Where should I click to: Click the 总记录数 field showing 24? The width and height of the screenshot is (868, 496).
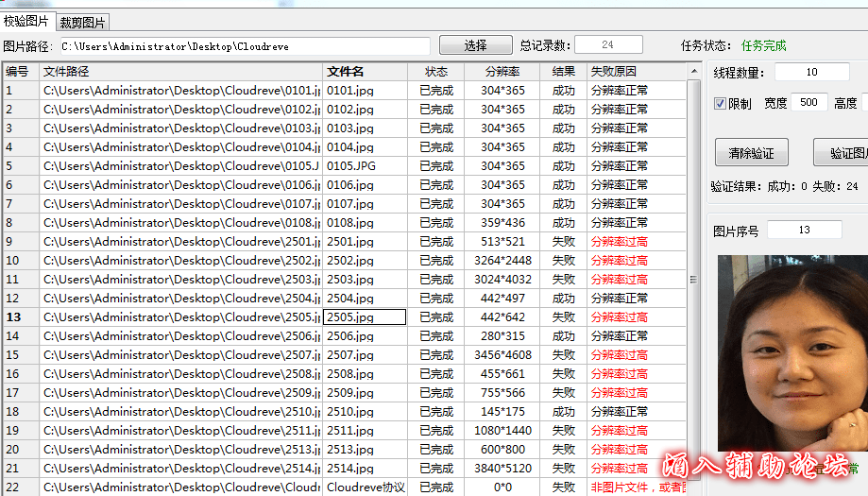(x=608, y=44)
